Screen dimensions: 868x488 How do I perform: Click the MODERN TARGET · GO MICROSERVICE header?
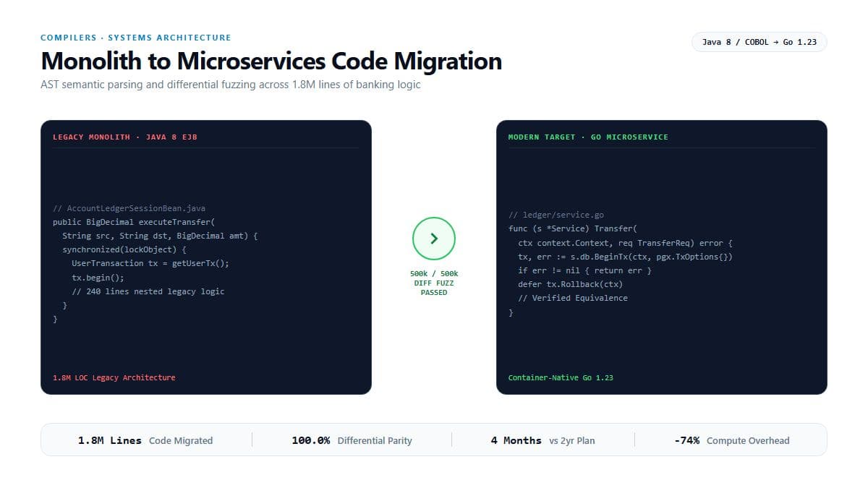pos(588,137)
